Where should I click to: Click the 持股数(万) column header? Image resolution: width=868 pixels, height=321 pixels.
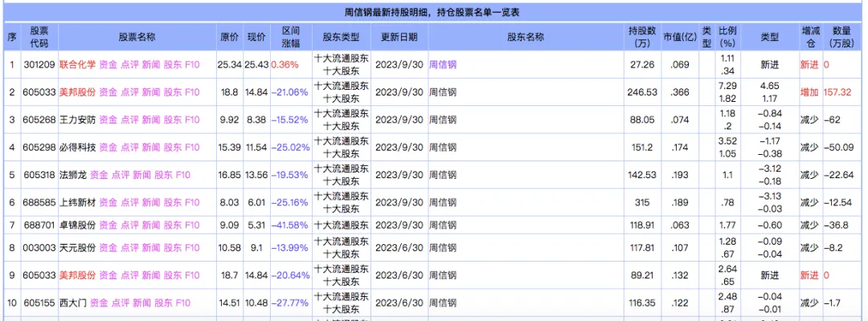coord(642,37)
